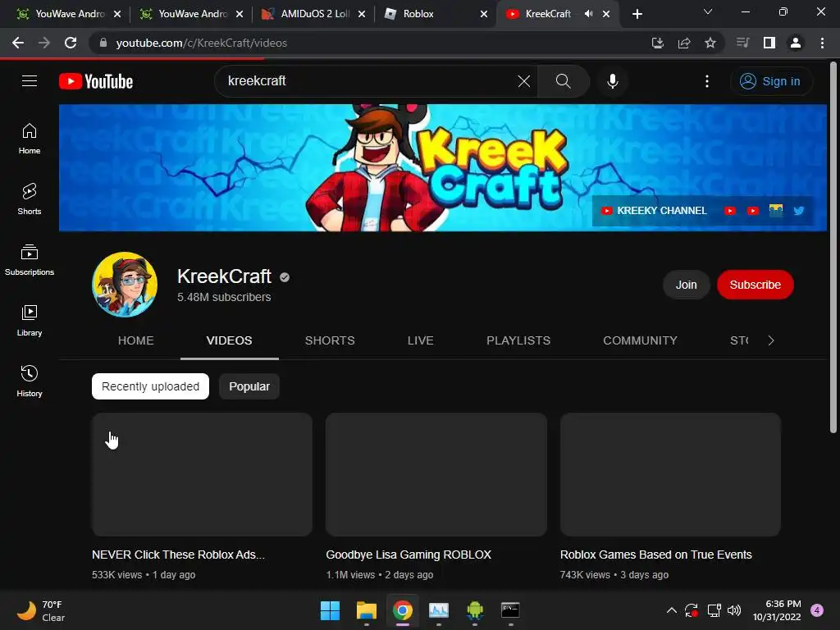Click the volume icon in system tray
The width and height of the screenshot is (840, 630).
point(734,610)
